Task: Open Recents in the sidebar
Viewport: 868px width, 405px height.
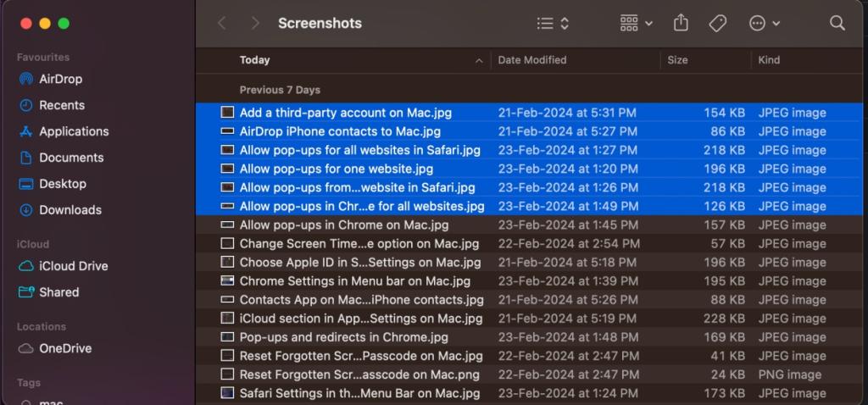Action: pos(52,105)
